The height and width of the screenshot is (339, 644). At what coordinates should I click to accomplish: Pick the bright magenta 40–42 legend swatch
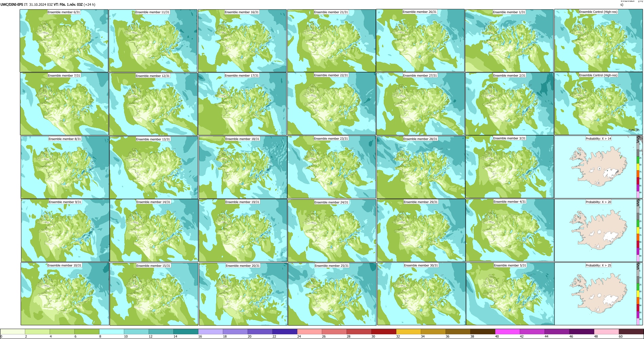tap(507, 332)
